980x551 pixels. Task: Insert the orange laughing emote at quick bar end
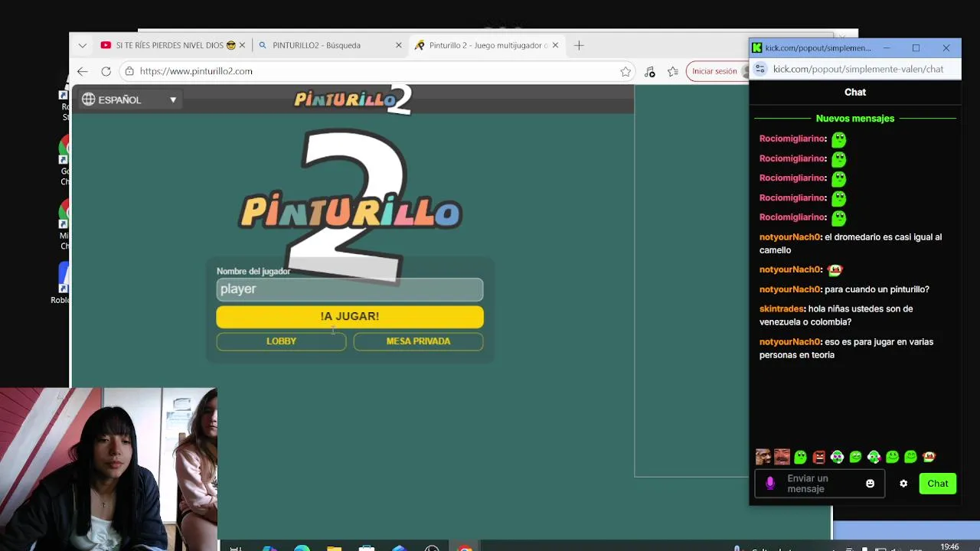tap(929, 457)
